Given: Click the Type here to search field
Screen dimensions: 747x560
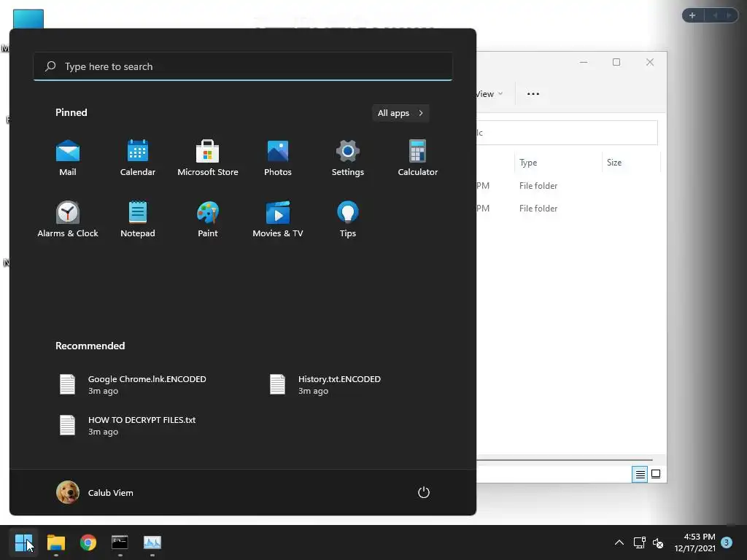Looking at the screenshot, I should (x=243, y=66).
